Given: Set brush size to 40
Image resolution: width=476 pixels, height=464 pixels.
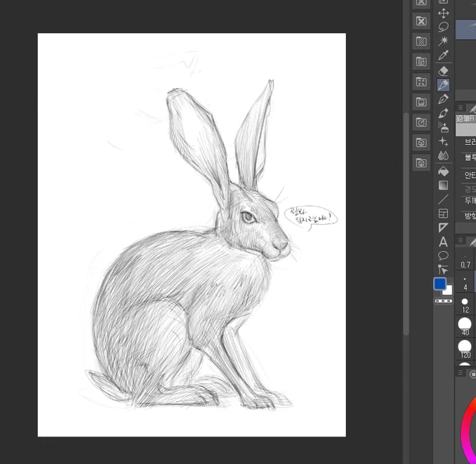Looking at the screenshot, I should [x=465, y=327].
